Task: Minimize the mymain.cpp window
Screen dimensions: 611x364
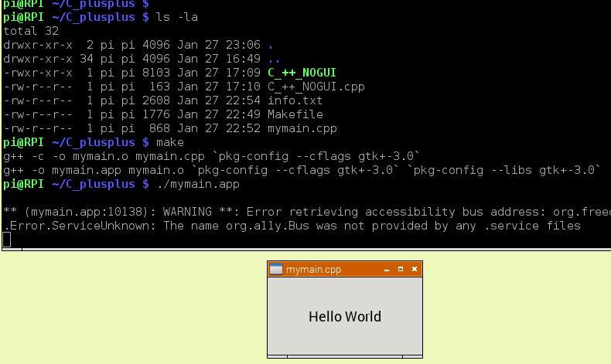Action: tap(387, 270)
